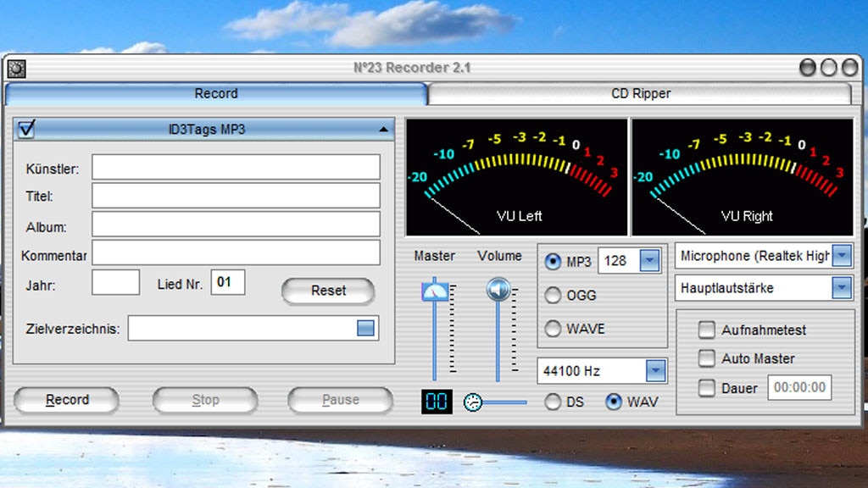Toggle the ID3Tags MP3 checkbox

tap(27, 129)
